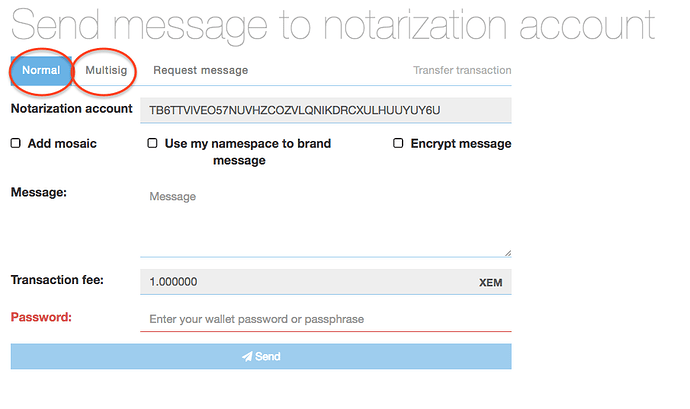This screenshot has height=409, width=690.
Task: Click the Transaction fee amount field
Action: (326, 282)
